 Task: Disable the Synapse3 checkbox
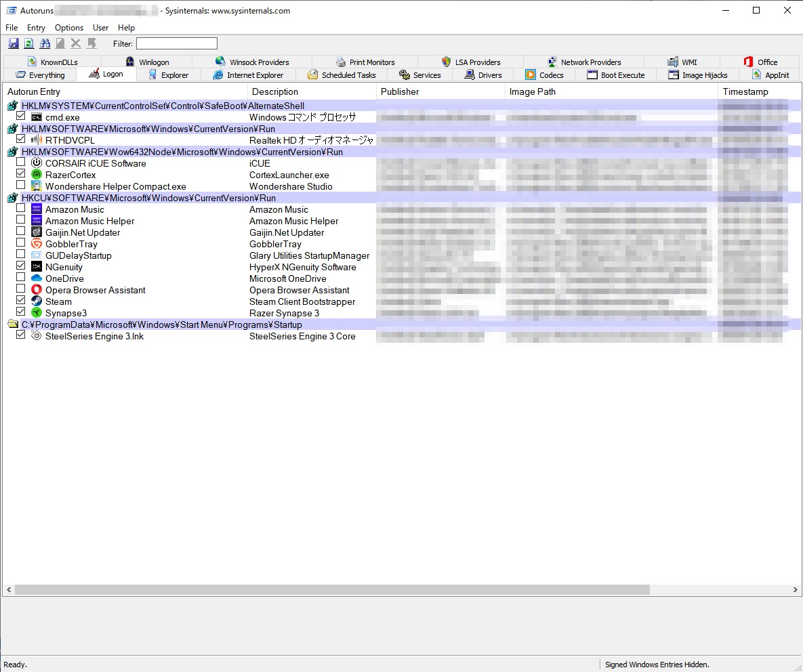20,312
